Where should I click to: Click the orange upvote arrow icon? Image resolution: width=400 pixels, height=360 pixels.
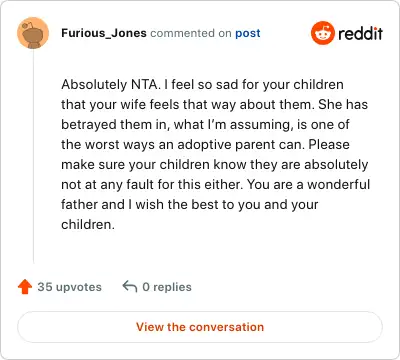(x=25, y=287)
